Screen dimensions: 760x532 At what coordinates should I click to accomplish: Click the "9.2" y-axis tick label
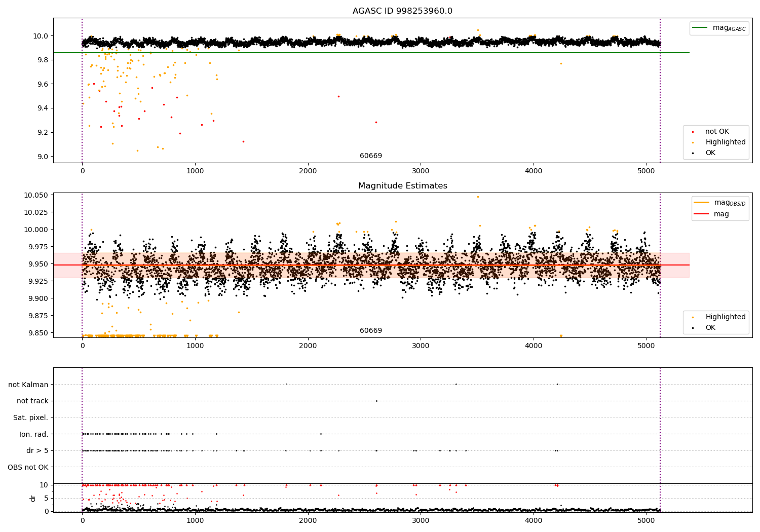[x=43, y=133]
